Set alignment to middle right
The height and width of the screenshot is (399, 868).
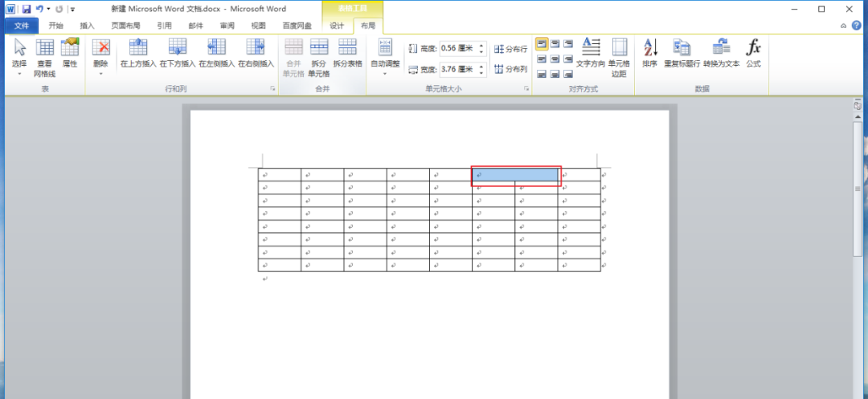pyautogui.click(x=568, y=59)
